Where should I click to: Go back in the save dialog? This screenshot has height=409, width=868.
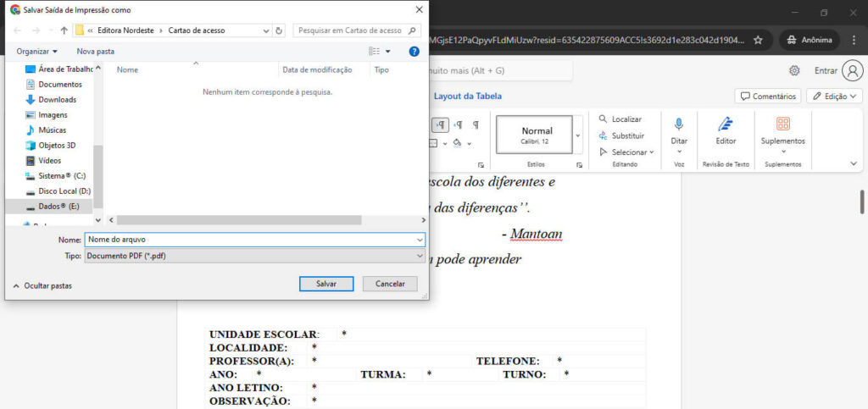point(17,31)
